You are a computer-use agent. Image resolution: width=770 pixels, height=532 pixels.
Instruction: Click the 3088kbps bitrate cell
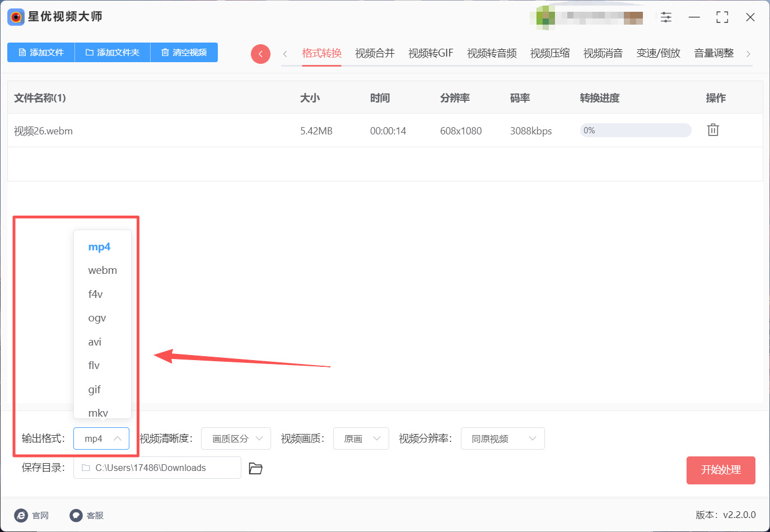click(x=531, y=131)
